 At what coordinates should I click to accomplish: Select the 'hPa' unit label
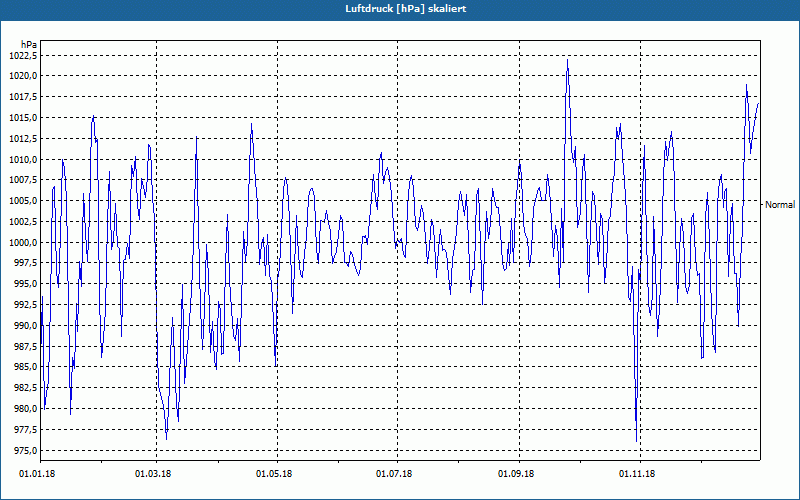(29, 44)
